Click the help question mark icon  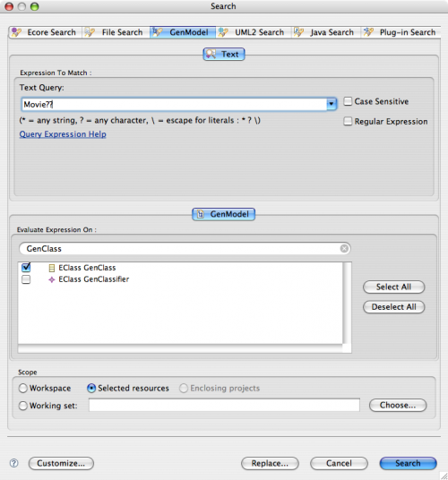(13, 463)
